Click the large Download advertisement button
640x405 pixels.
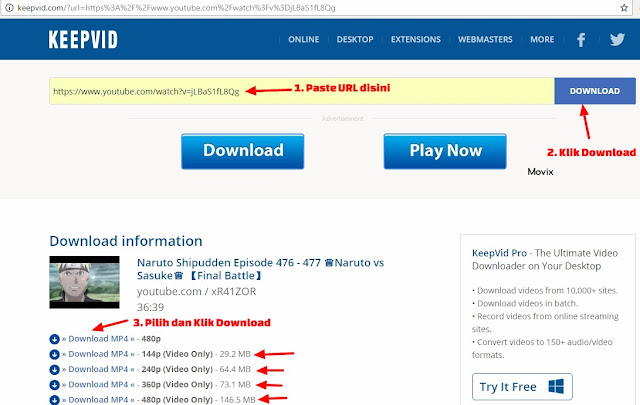point(243,151)
